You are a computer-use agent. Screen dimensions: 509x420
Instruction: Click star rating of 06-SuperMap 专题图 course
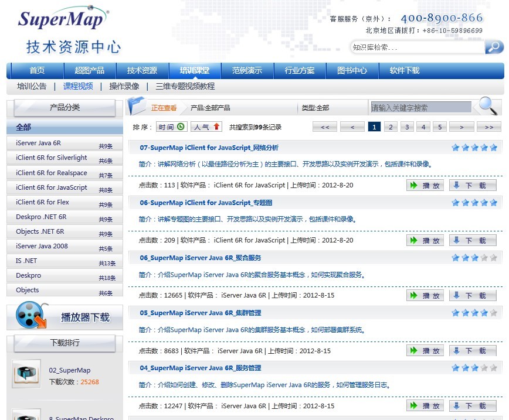click(x=474, y=203)
